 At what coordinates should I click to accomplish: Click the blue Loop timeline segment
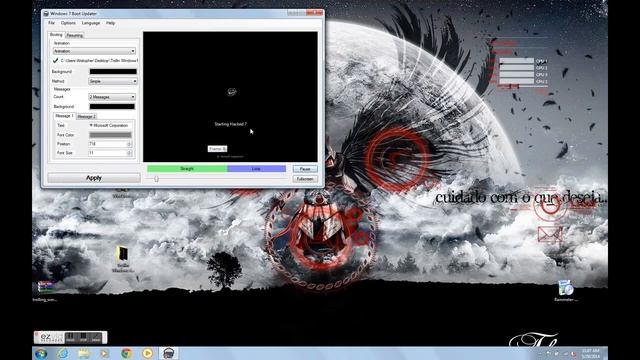pyautogui.click(x=256, y=169)
